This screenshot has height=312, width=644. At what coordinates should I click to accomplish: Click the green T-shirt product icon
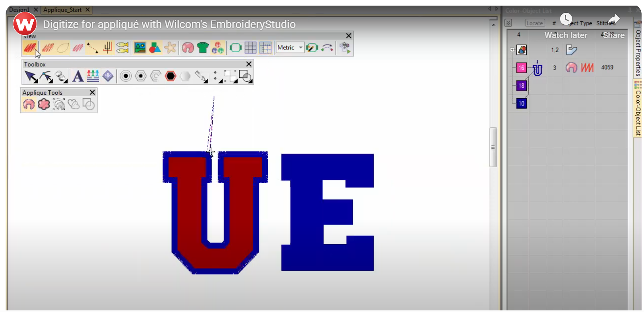coord(203,48)
